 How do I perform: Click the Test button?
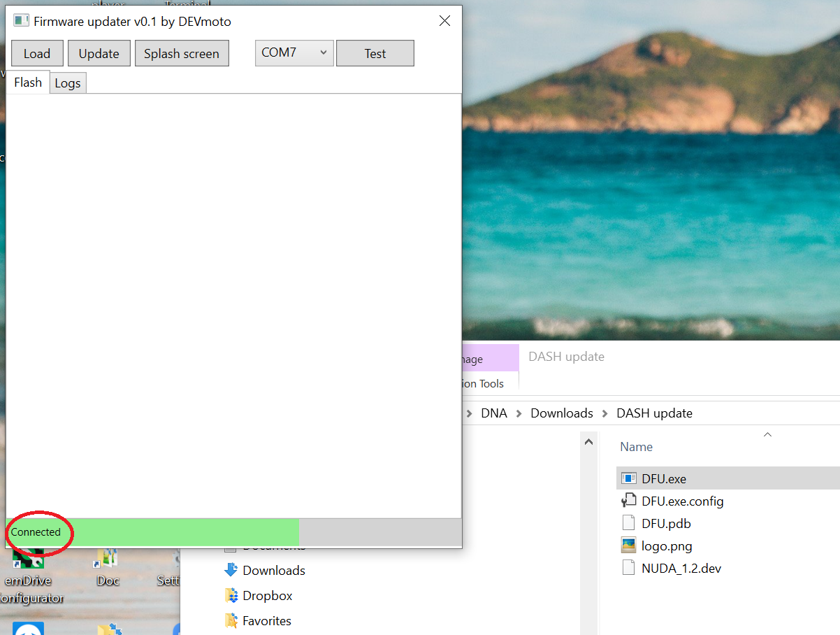click(x=375, y=54)
